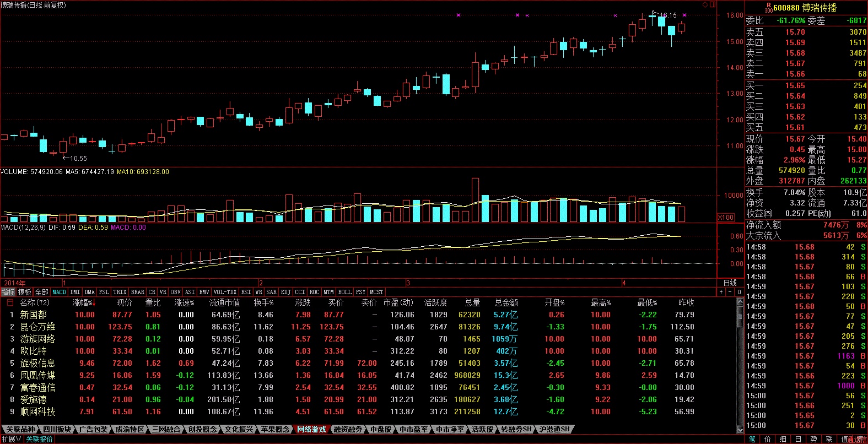The height and width of the screenshot is (444, 868).
Task: Sort the list by 总金额 column
Action: [506, 302]
